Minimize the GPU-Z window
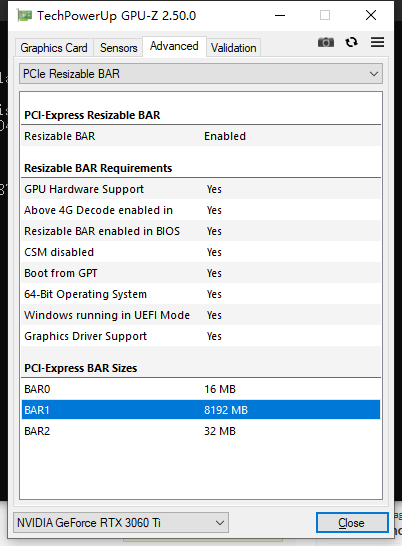The width and height of the screenshot is (402, 546). pos(280,15)
